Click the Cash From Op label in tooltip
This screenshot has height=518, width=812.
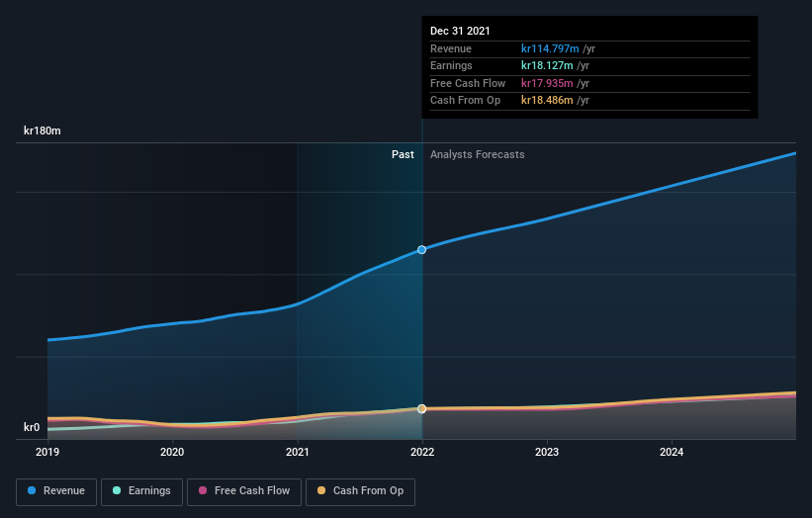tap(465, 101)
